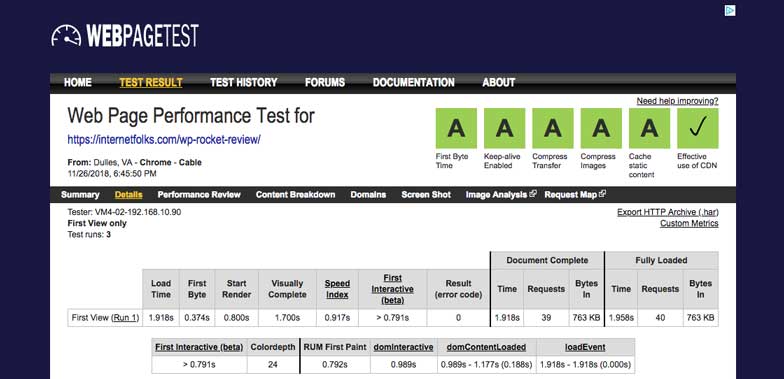Click the Document Complete header cell
The image size is (784, 379).
coord(547,260)
